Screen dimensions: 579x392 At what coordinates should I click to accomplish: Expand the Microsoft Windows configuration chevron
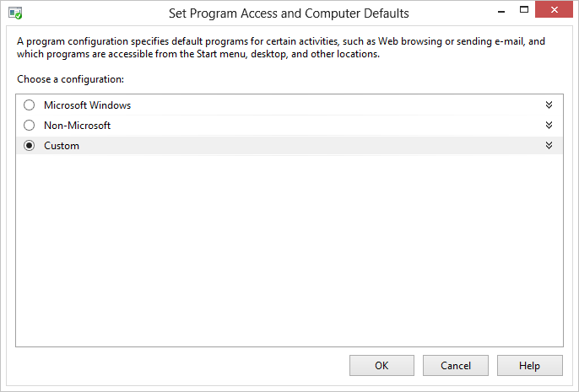tap(549, 105)
